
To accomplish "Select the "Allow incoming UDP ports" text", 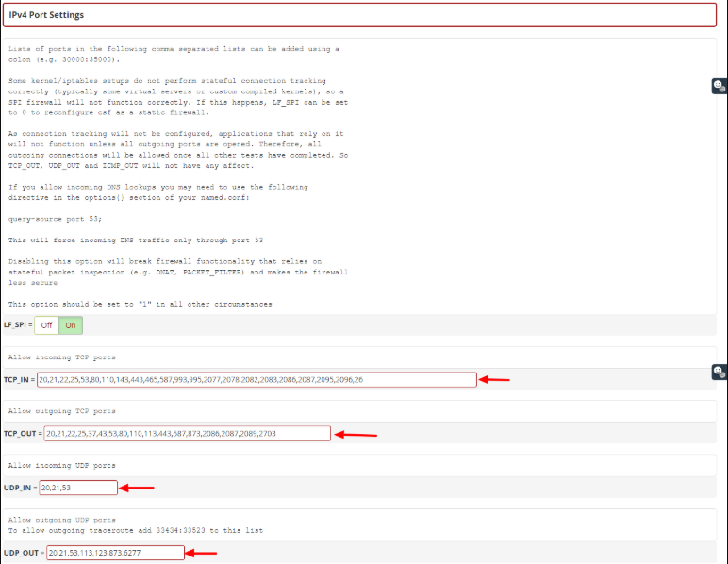I will 61,466.
